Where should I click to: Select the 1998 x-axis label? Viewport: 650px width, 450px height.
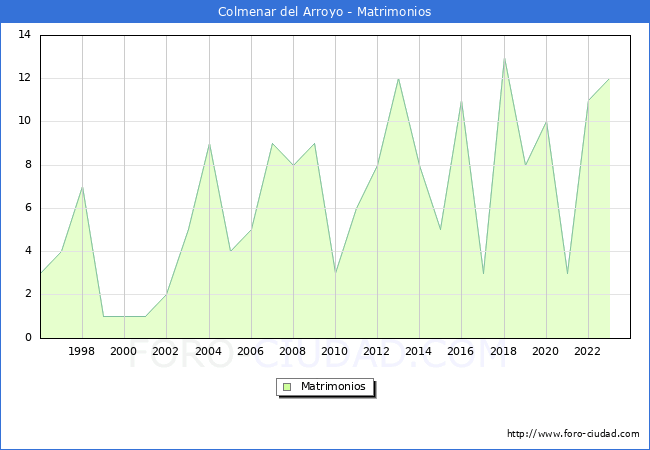point(81,351)
